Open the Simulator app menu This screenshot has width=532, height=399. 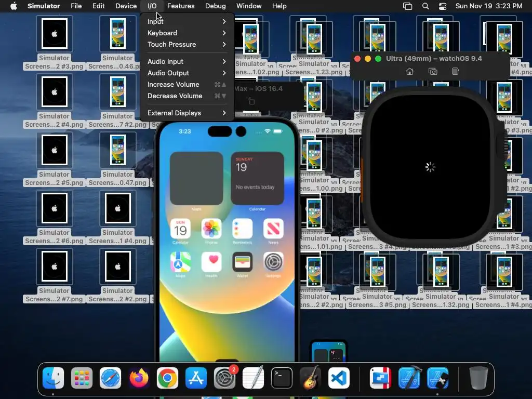[44, 6]
